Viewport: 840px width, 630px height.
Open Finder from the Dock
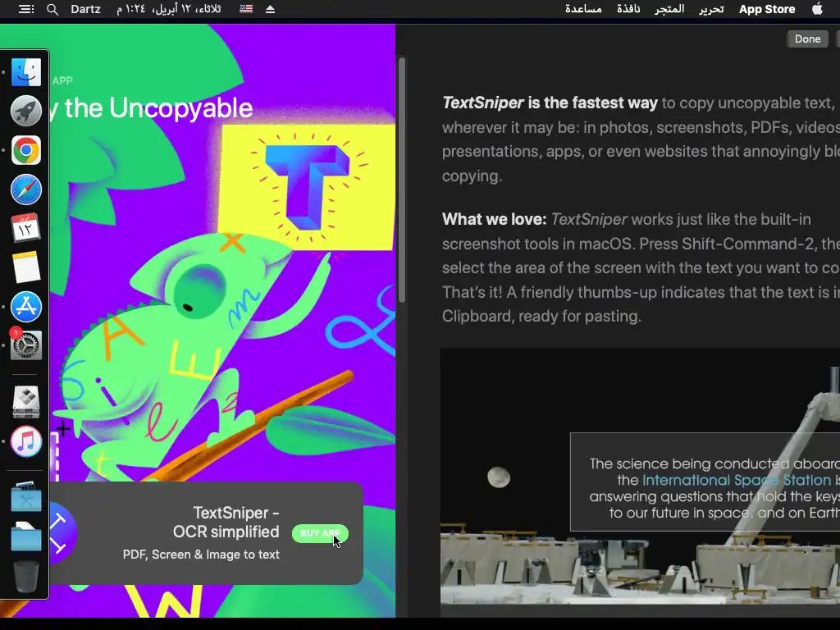tap(25, 72)
